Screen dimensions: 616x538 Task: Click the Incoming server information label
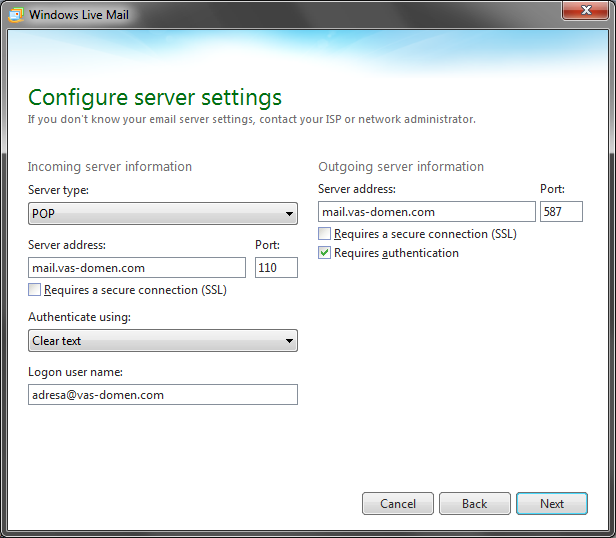point(110,167)
